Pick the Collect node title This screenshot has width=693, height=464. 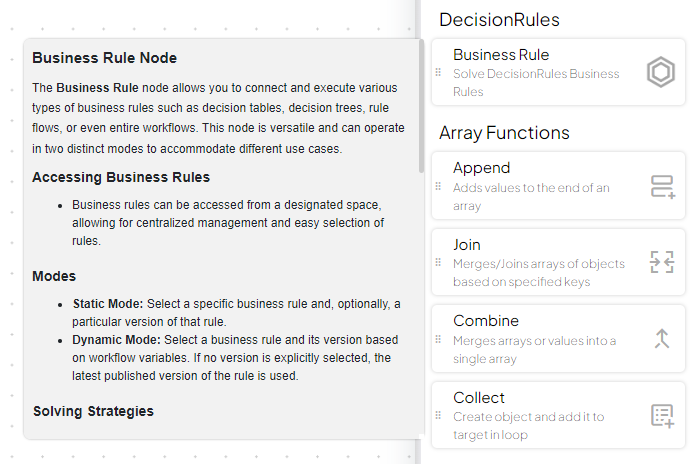click(479, 398)
